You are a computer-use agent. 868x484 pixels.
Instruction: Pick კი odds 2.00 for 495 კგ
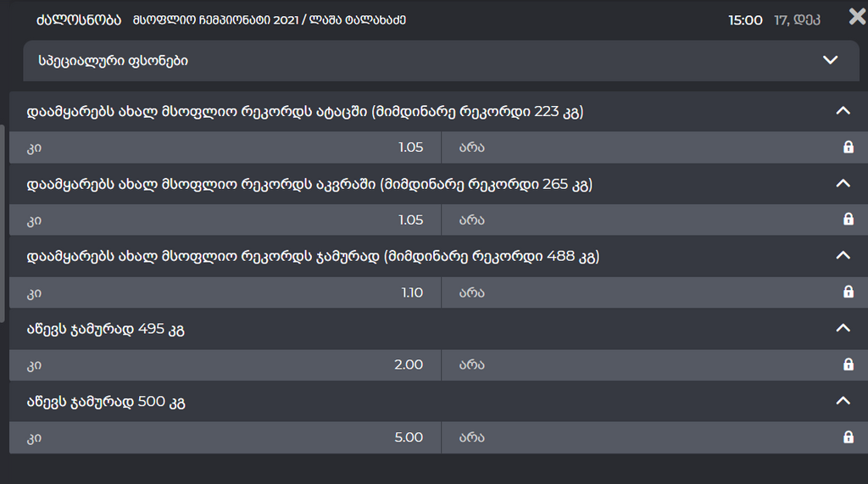pos(225,364)
